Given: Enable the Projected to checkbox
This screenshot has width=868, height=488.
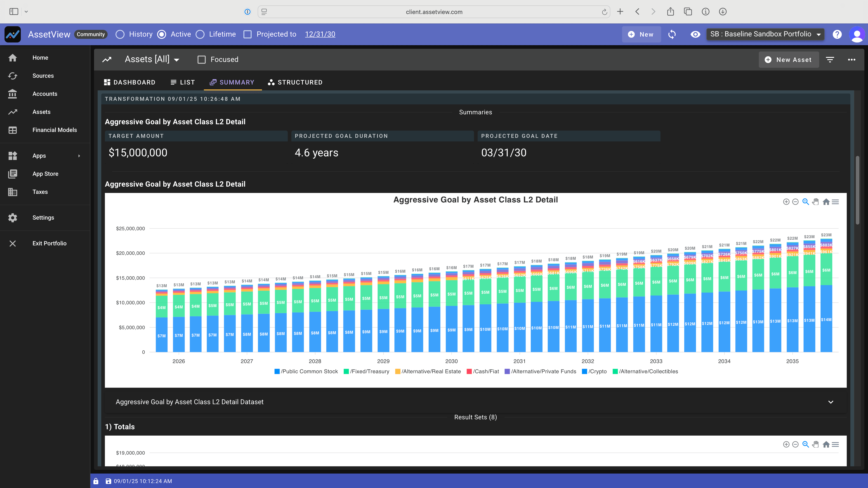Looking at the screenshot, I should (248, 34).
